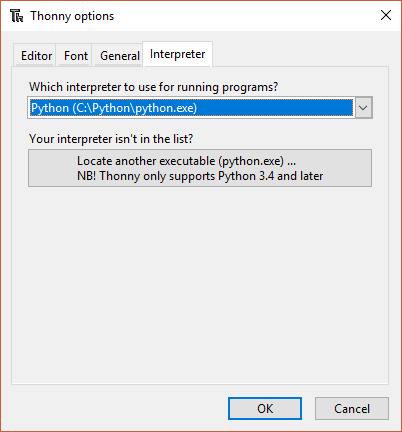Viewport: 402px width, 432px height.
Task: Click the 'Locate another executable' text line
Action: tap(186, 161)
